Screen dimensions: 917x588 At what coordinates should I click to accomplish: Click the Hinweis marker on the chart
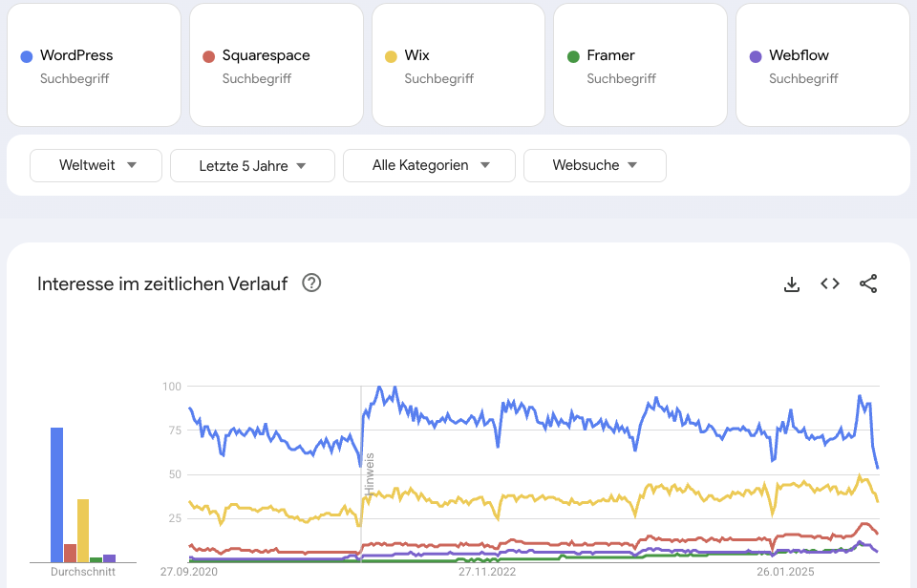tap(369, 473)
